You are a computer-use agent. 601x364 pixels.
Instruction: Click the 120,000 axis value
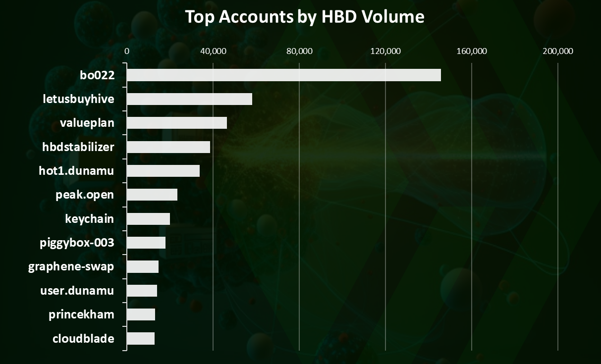click(x=385, y=51)
